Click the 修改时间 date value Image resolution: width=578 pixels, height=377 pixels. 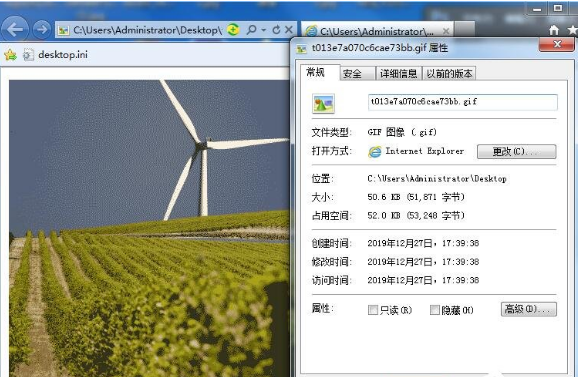[x=423, y=262]
